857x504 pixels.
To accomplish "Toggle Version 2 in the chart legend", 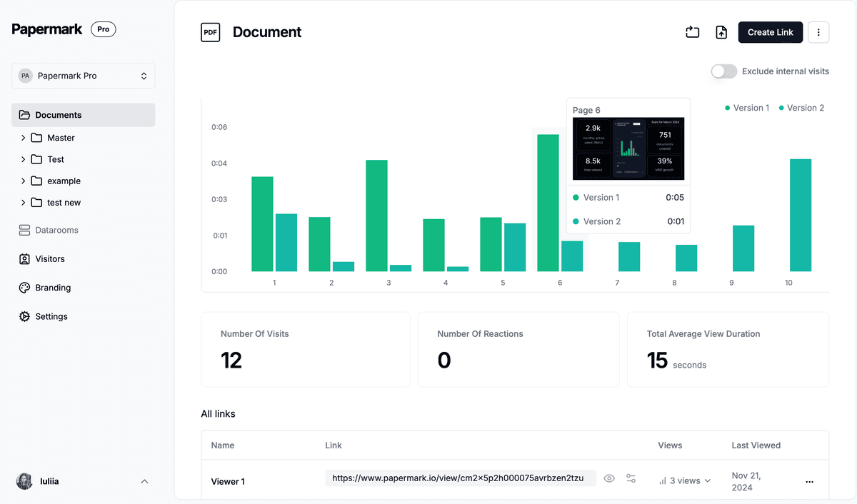I will (x=801, y=108).
